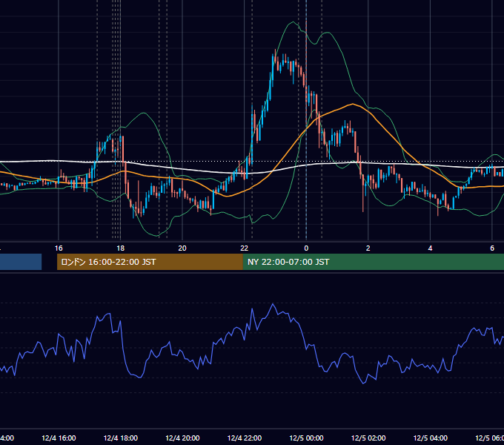Click the orange moving average peak near 01:30
Viewport: 504px width, 445px height.
353,104
